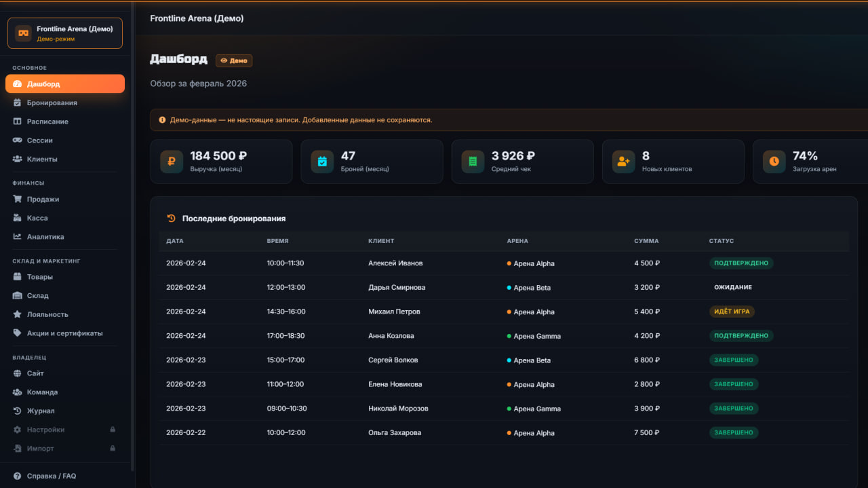Click the ruble icon on revenue card
The height and width of the screenshot is (488, 868).
[x=172, y=162]
